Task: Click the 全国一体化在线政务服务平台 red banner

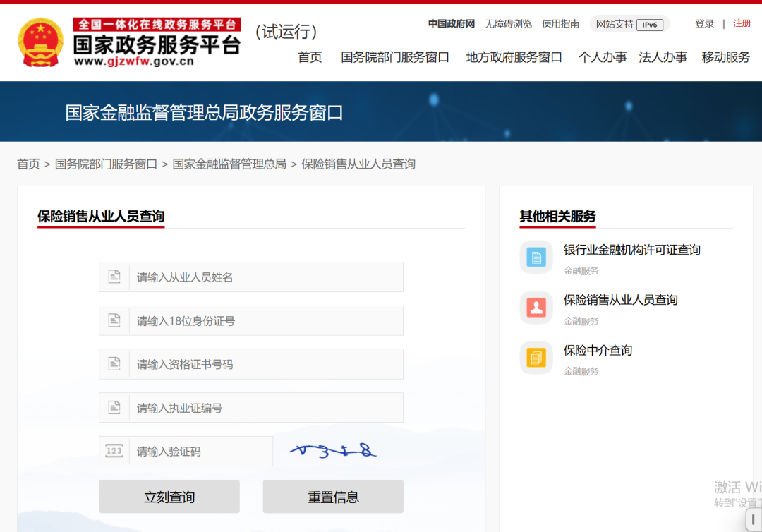Action: click(157, 24)
